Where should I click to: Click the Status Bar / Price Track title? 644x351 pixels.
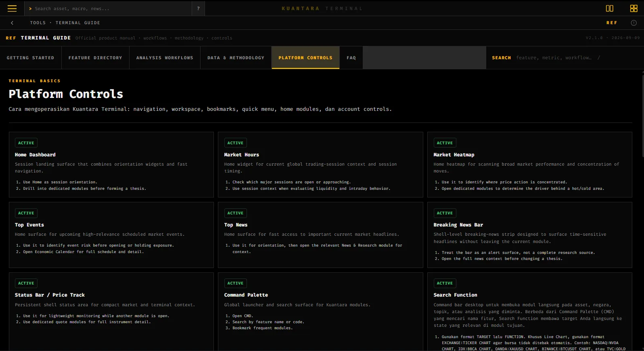tap(50, 295)
